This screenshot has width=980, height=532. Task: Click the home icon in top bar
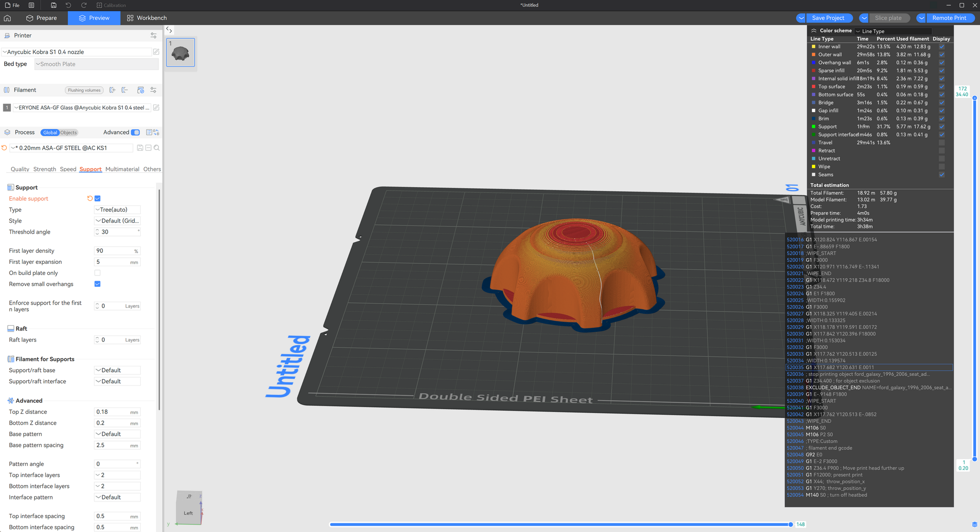click(x=7, y=18)
